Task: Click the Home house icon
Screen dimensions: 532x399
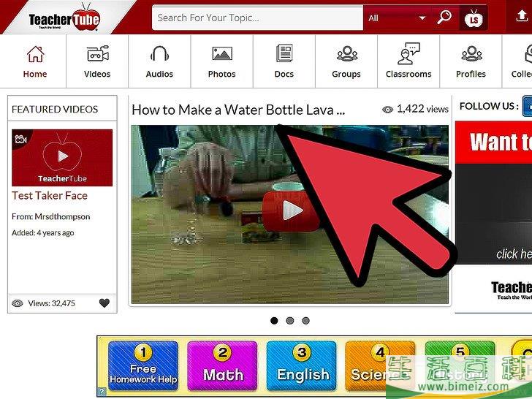Action: coord(35,54)
